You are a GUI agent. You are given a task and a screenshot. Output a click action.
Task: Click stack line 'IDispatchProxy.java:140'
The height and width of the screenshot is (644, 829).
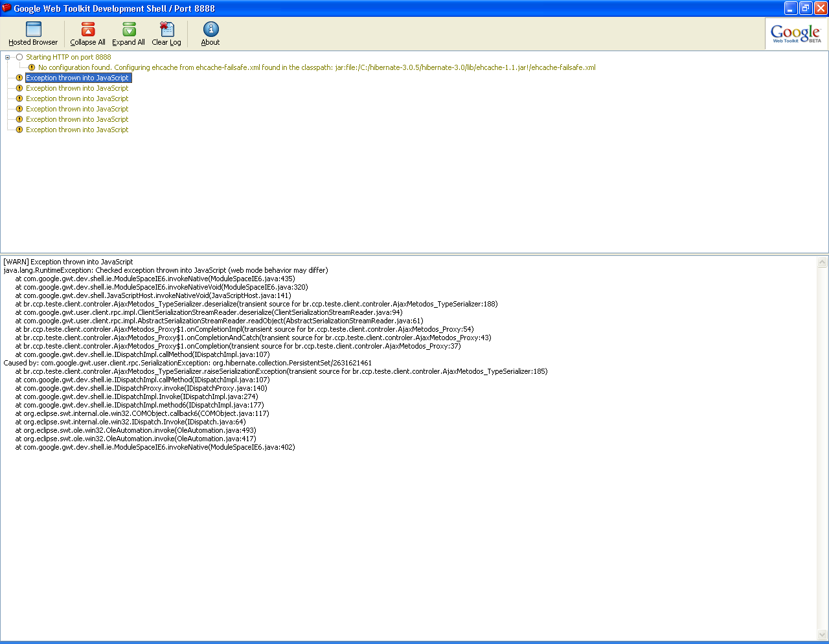[141, 388]
